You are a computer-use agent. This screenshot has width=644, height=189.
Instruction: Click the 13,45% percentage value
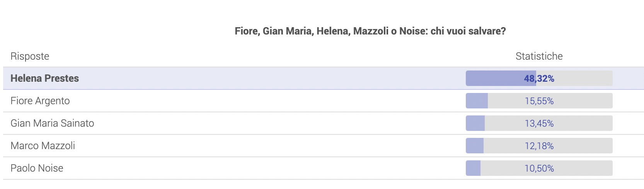click(x=539, y=124)
